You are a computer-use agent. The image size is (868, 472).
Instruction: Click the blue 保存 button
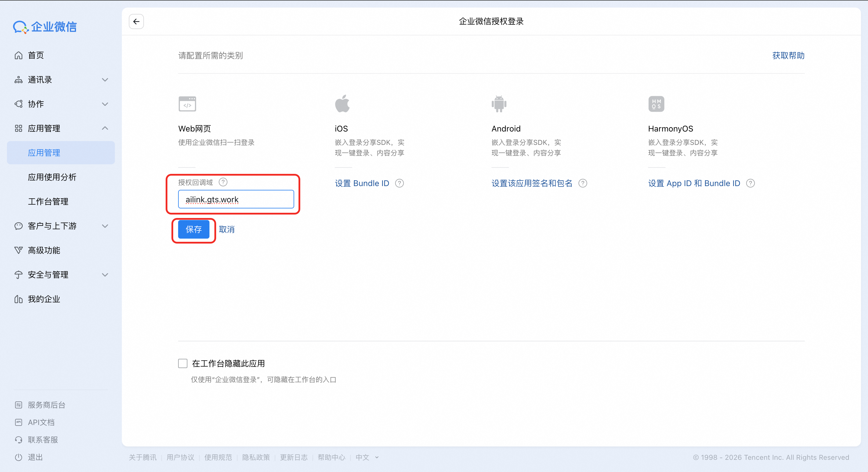click(x=194, y=229)
